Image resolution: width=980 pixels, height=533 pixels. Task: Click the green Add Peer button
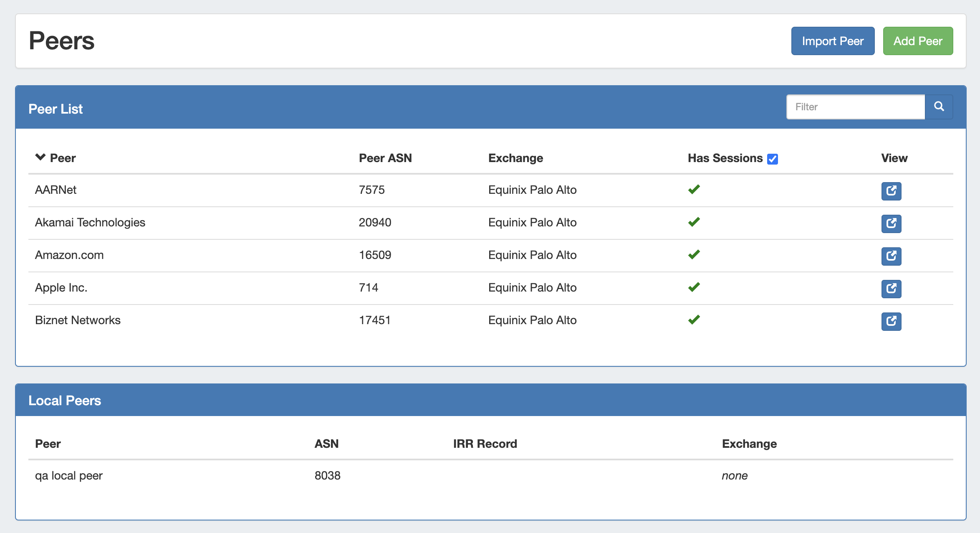(x=918, y=41)
